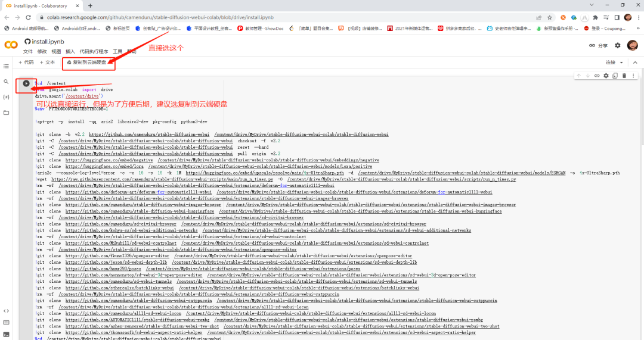This screenshot has height=340, width=644.
Task: Share this page icon in address bar
Action: (538, 17)
